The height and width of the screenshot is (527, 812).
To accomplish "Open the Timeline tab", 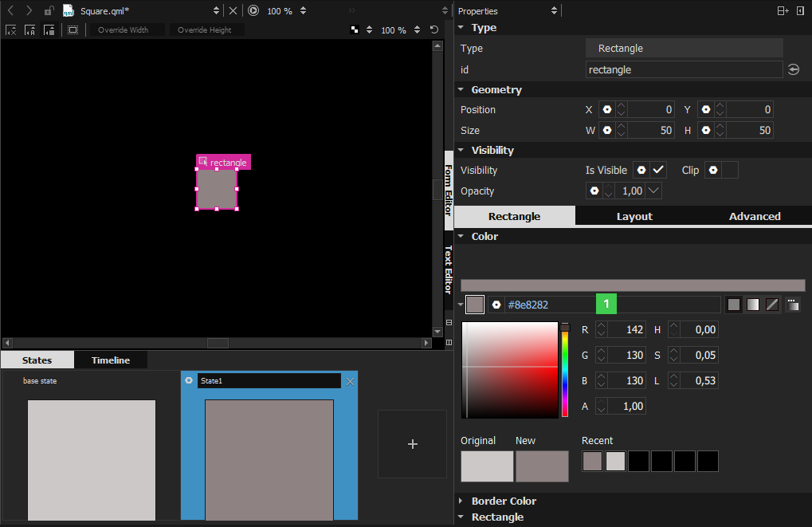I will (x=110, y=360).
